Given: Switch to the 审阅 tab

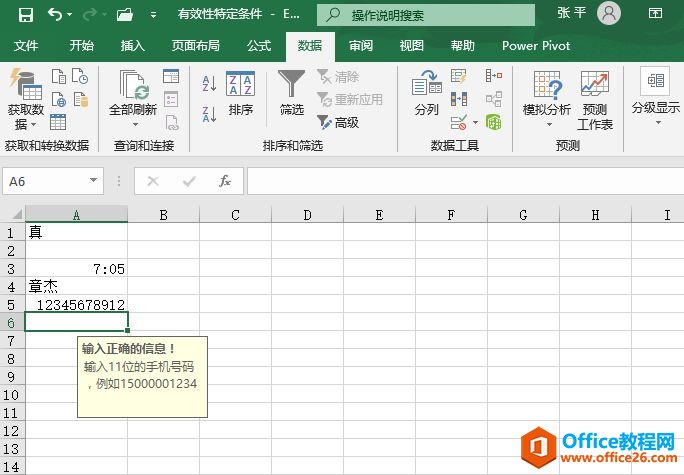Looking at the screenshot, I should (x=361, y=46).
